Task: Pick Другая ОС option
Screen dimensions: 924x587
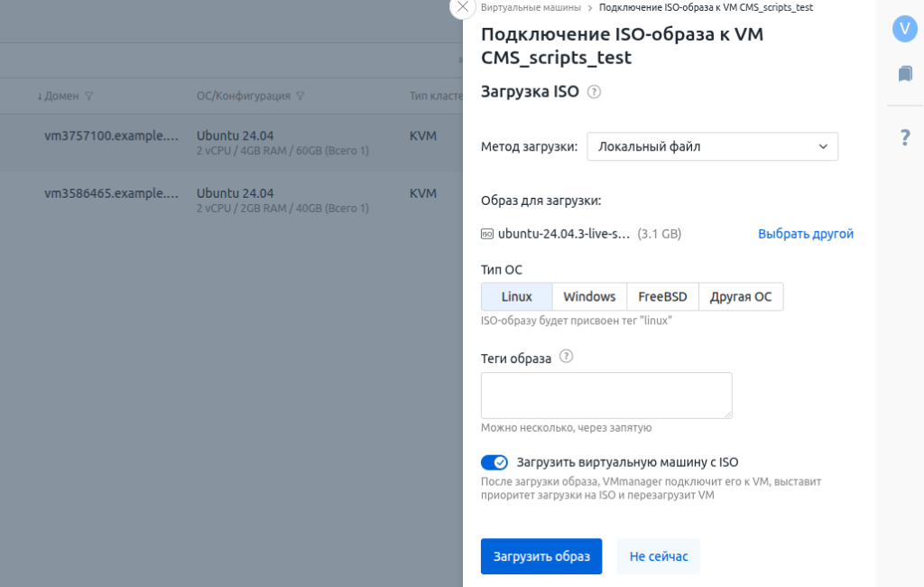Action: pyautogui.click(x=741, y=297)
